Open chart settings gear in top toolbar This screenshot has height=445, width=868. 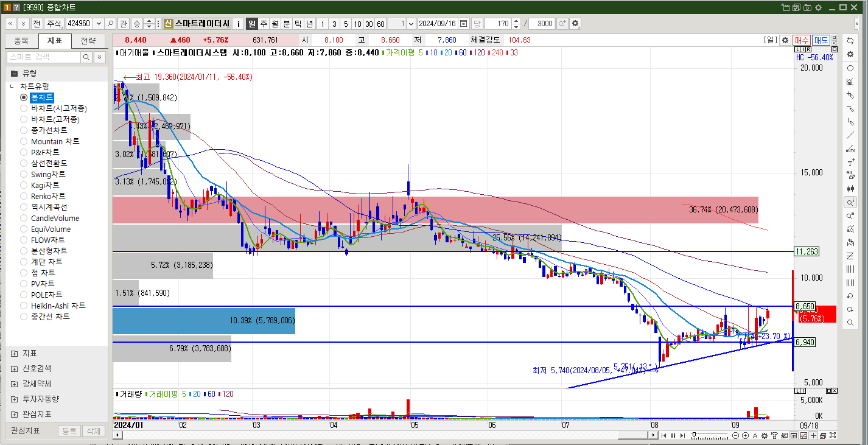575,24
